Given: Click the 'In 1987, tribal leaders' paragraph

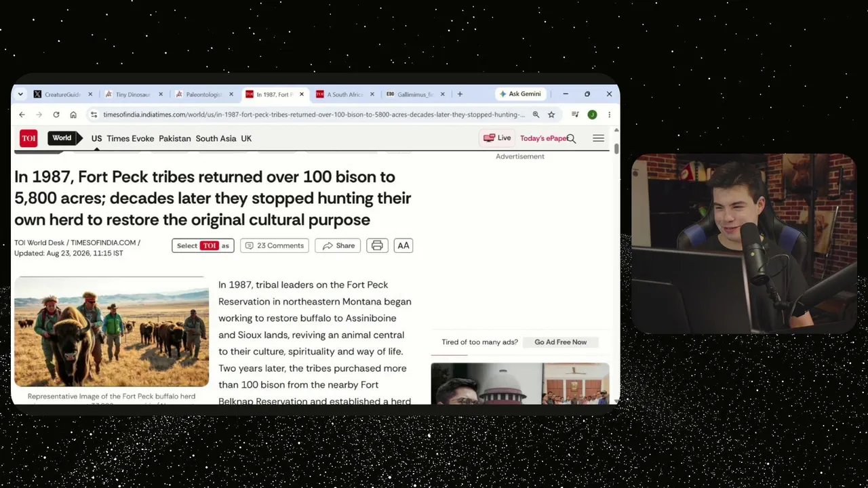Looking at the screenshot, I should [315, 343].
